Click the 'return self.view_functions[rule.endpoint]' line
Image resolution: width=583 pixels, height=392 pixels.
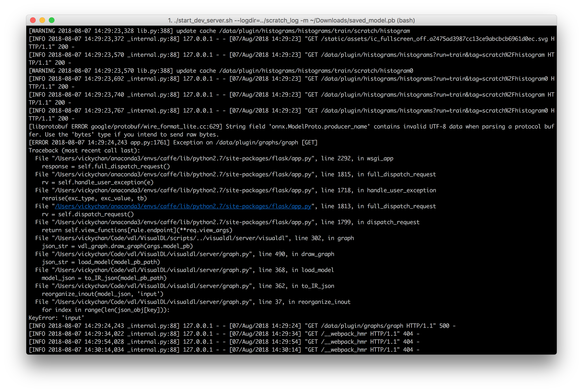point(137,230)
